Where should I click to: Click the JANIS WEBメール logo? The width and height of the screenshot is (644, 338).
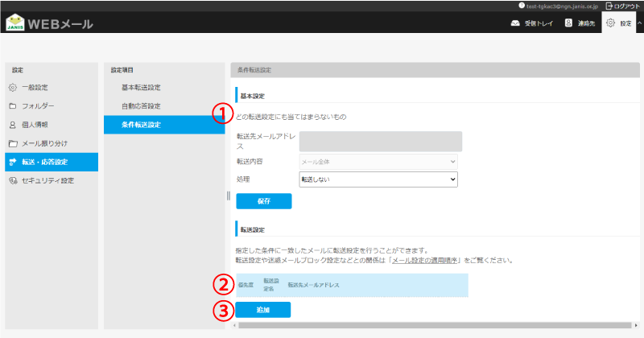click(x=50, y=23)
